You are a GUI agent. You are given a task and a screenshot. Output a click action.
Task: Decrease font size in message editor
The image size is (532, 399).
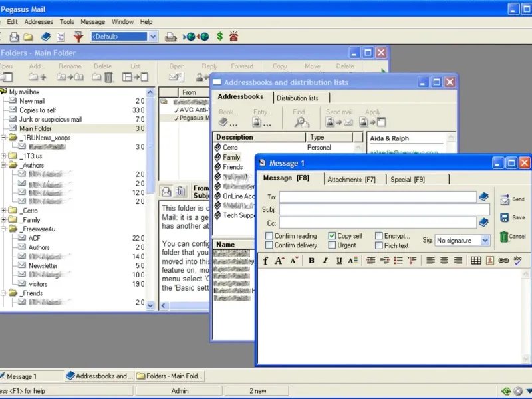point(294,261)
